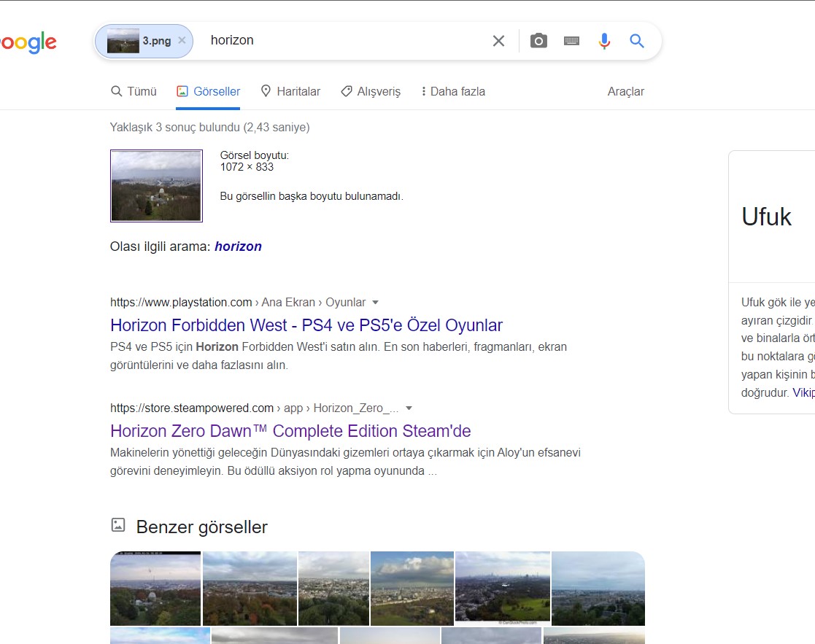Click the Yaklaşık 3 sonuç bulundu text
815x644 pixels.
tap(209, 127)
